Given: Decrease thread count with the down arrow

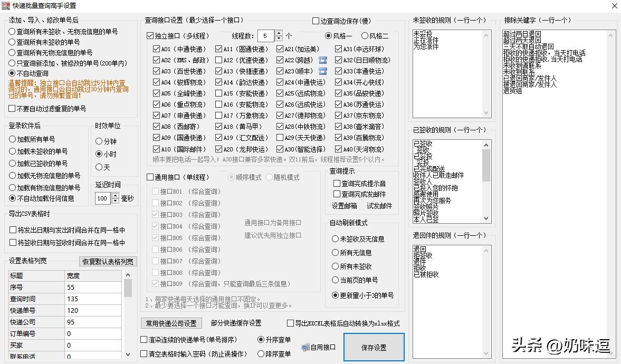Looking at the screenshot, I should pyautogui.click(x=279, y=39).
